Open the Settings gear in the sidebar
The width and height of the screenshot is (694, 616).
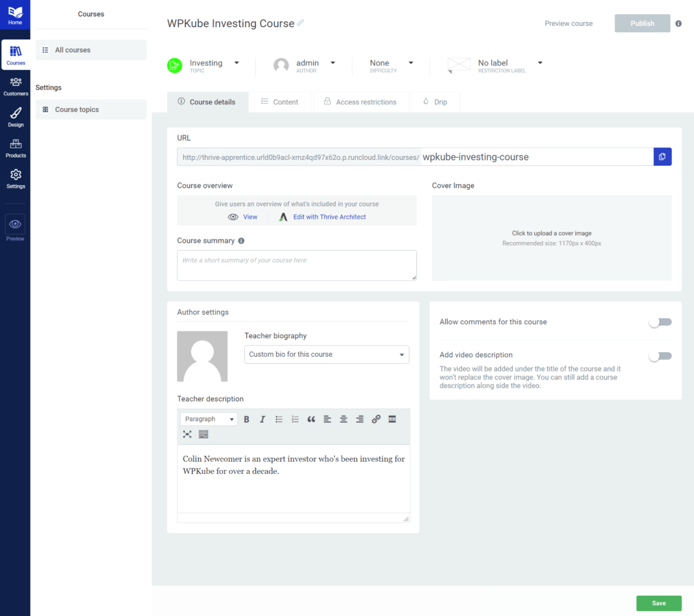[16, 179]
